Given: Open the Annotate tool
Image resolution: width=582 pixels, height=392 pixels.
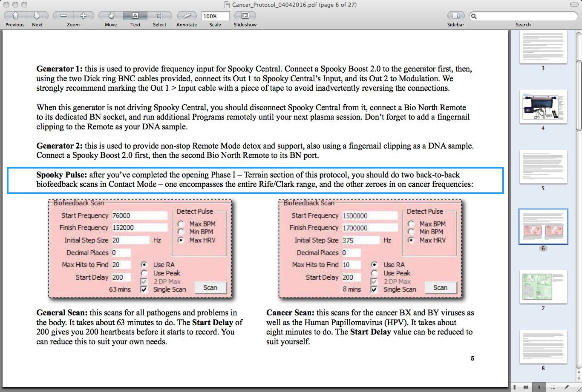Looking at the screenshot, I should pos(187,16).
